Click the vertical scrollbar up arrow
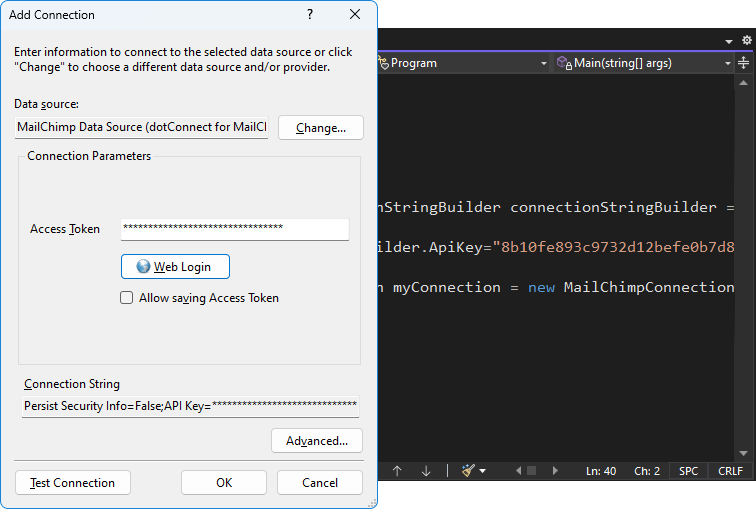This screenshot has height=509, width=756. (x=743, y=83)
